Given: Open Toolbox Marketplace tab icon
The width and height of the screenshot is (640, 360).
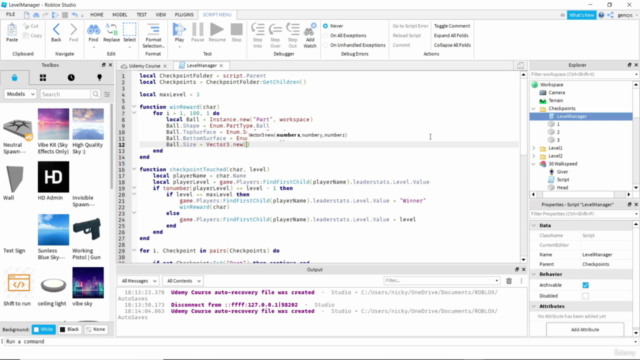Looking at the screenshot, I should point(14,78).
